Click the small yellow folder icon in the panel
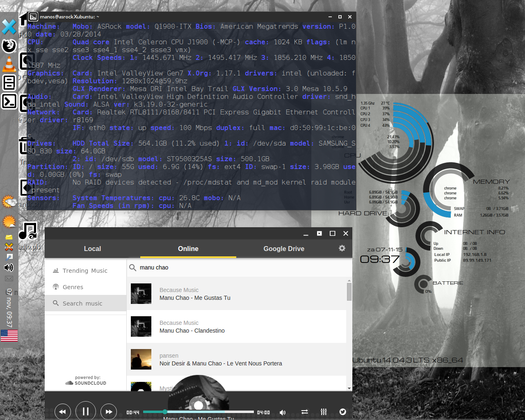 [9, 237]
